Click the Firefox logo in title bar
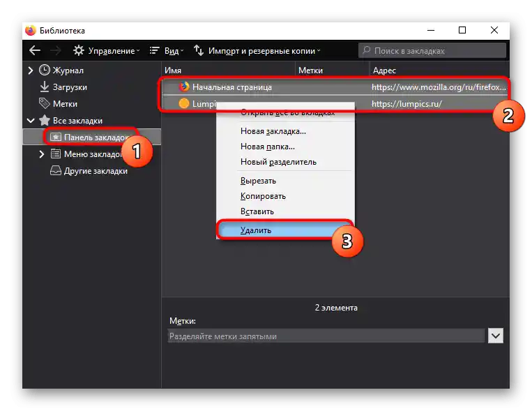 pos(31,31)
